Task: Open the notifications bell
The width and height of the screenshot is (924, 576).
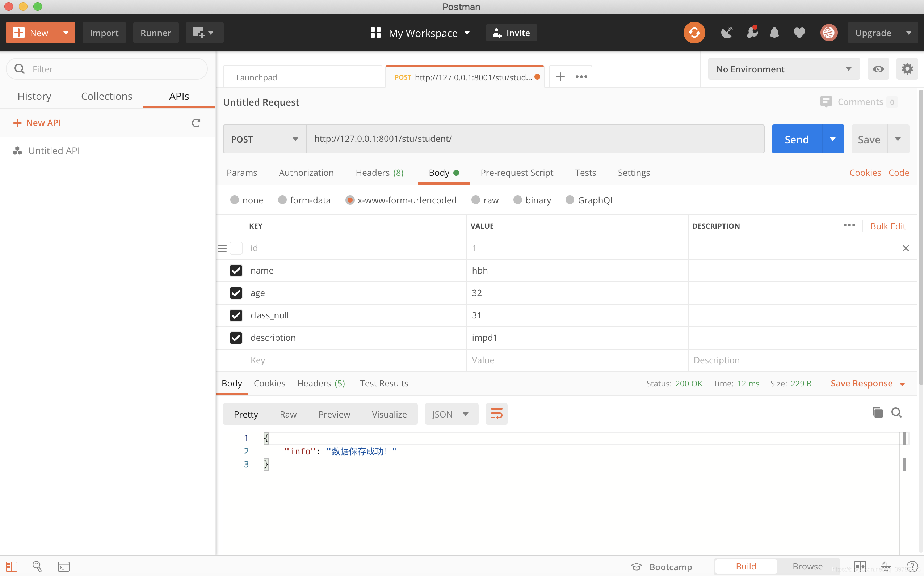Action: click(x=774, y=33)
